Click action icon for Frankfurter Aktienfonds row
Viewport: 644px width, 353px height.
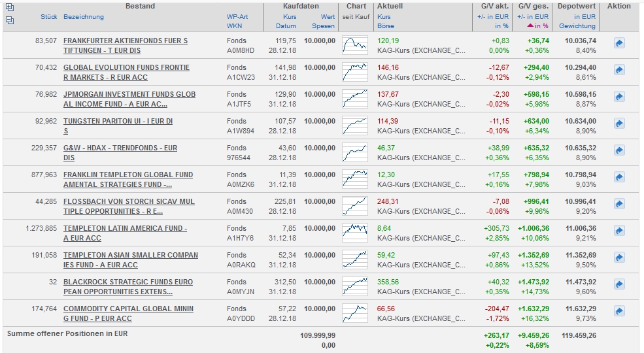(x=619, y=43)
